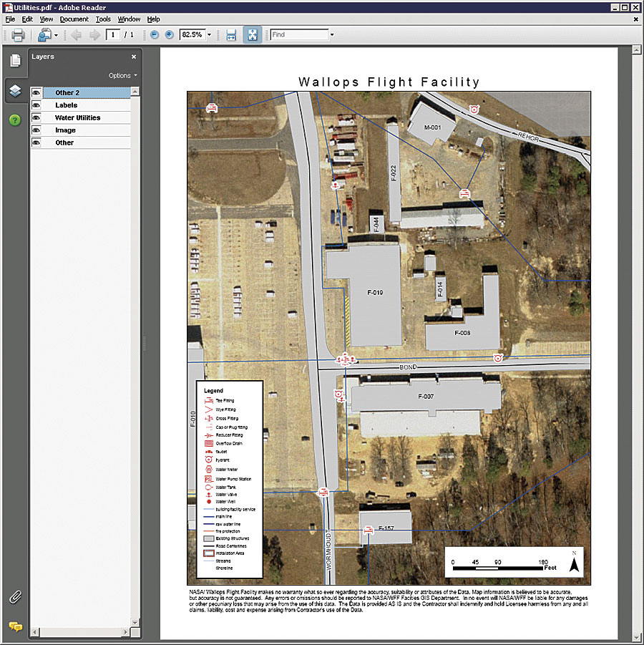Viewport: 644px width, 645px height.
Task: Open the zoom percentage dropdown arrow
Action: click(x=209, y=35)
